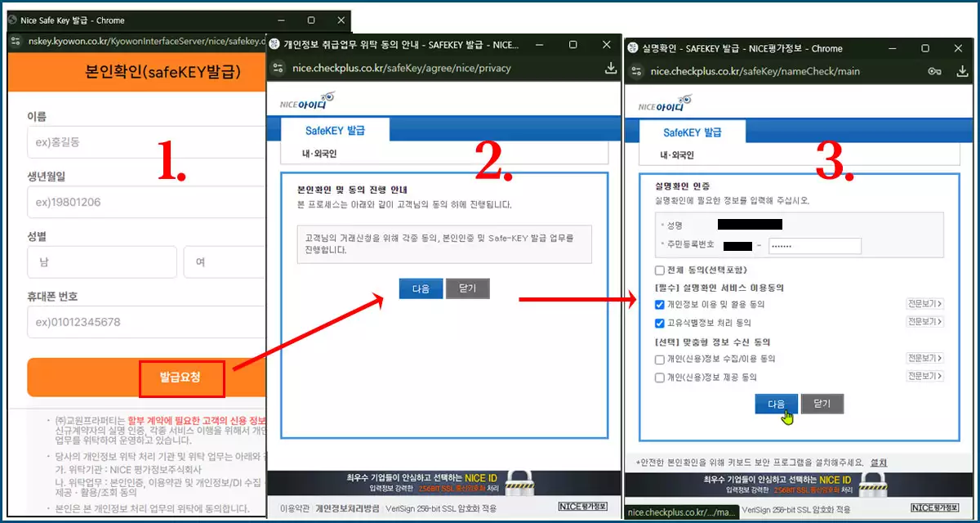980x523 pixels.
Task: Click the orange 발급요청 button
Action: (x=181, y=378)
